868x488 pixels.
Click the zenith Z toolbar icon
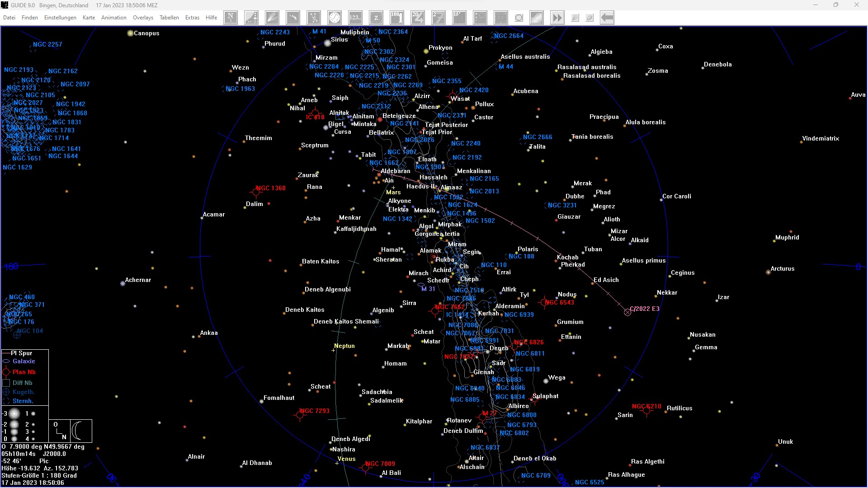tap(376, 18)
